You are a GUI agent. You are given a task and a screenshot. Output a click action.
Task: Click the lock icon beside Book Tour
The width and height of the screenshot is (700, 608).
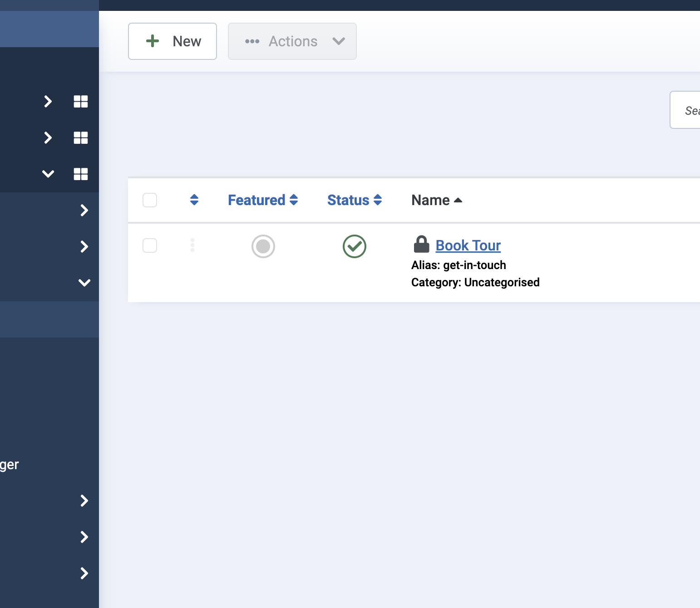(x=421, y=245)
